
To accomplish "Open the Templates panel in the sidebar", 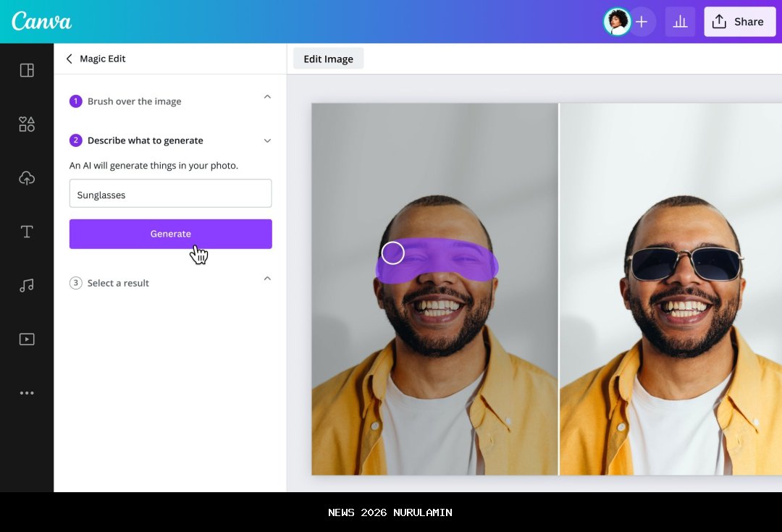I will pyautogui.click(x=27, y=70).
